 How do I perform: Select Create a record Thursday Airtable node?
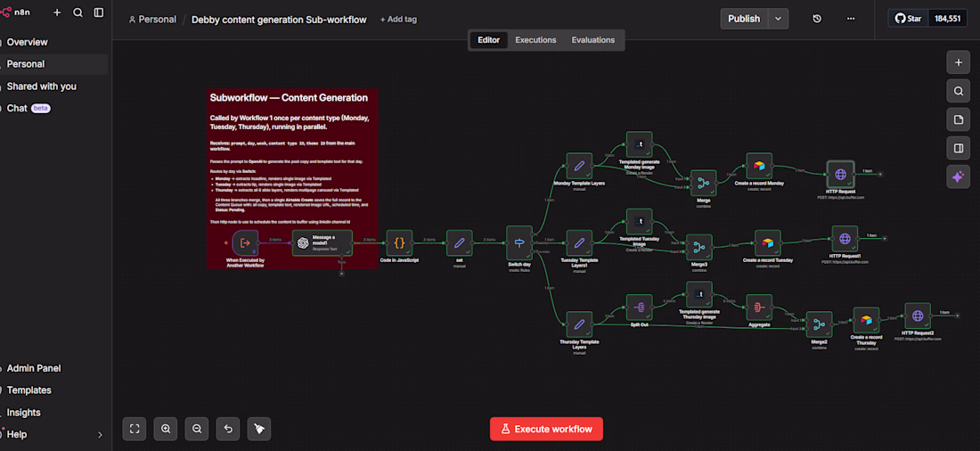click(866, 320)
